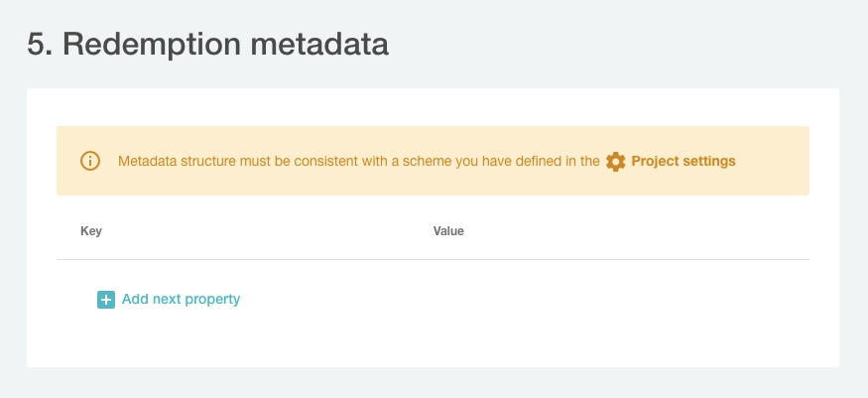868x398 pixels.
Task: Click the gear icon beside Project settings
Action: pos(616,161)
